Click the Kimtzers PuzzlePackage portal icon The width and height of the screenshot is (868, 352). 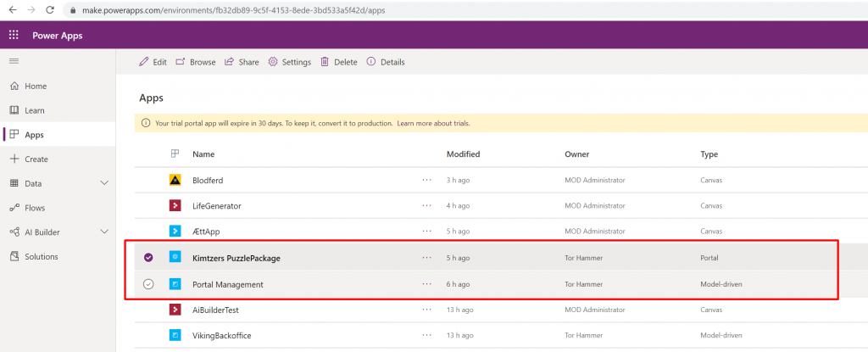(175, 258)
